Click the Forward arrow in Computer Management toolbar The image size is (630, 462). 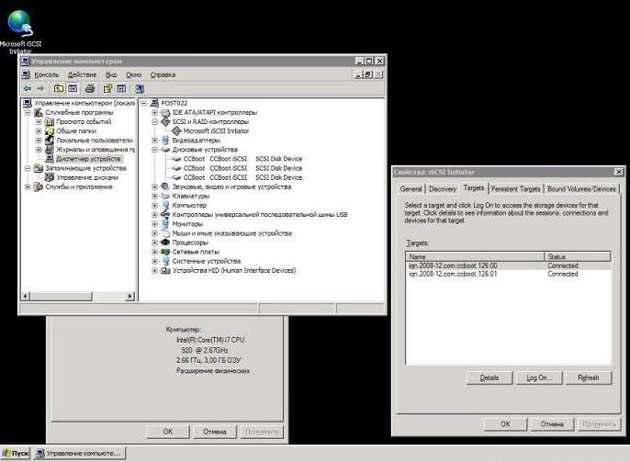(41, 88)
